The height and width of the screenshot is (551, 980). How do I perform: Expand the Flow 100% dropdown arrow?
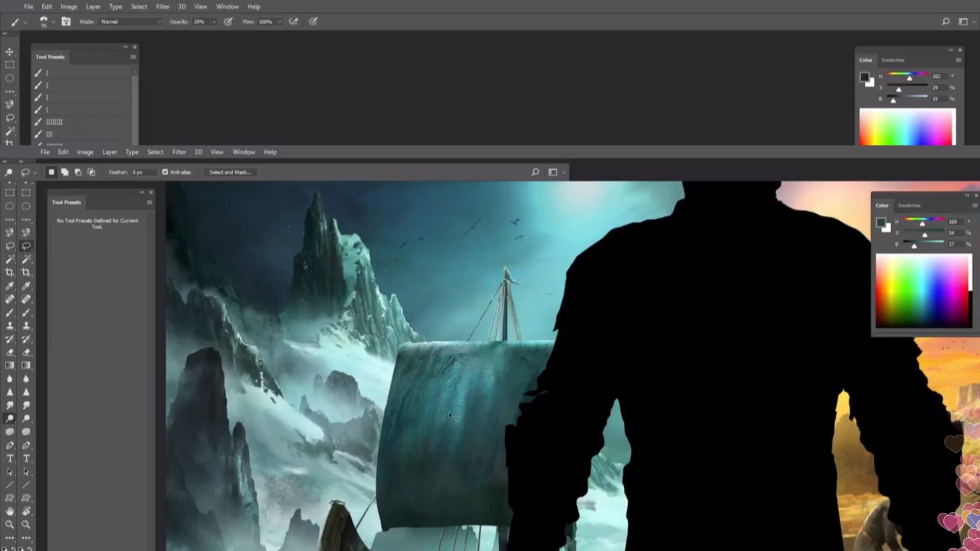[279, 22]
